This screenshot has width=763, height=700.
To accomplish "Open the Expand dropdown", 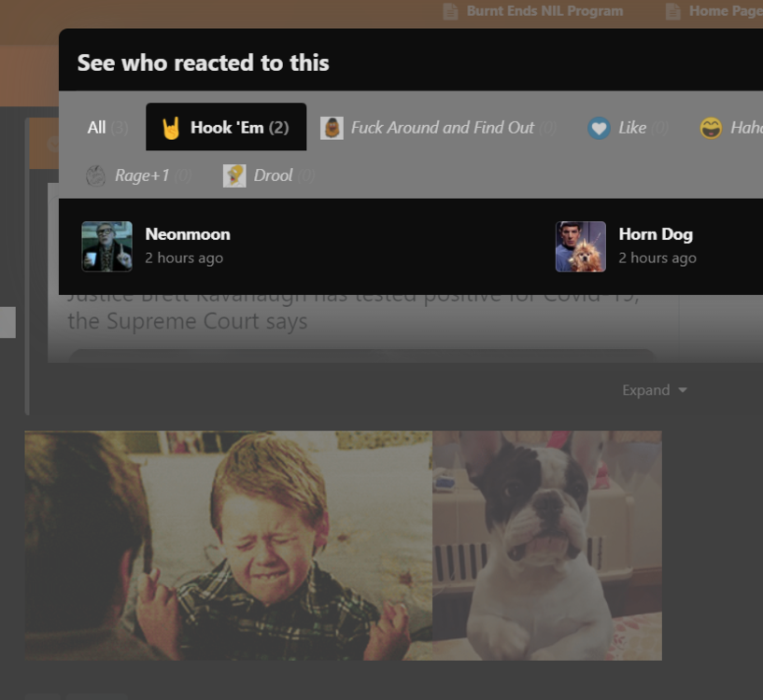I will click(655, 390).
